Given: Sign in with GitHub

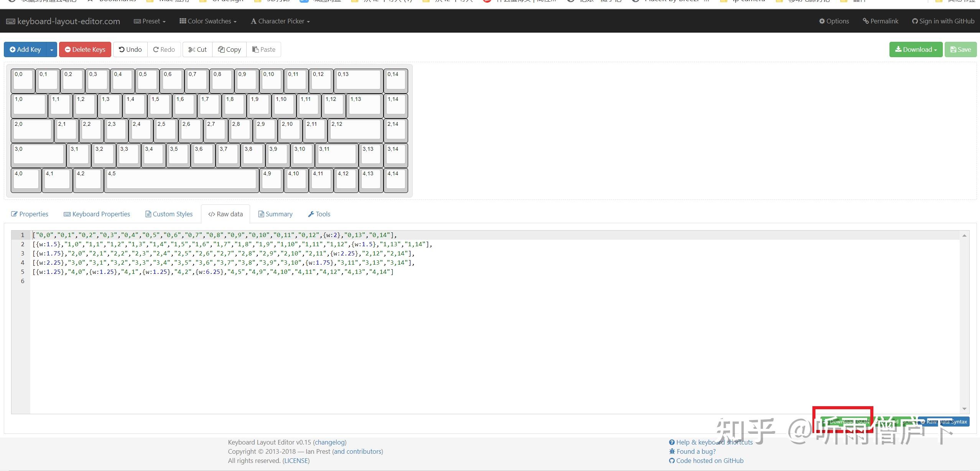Looking at the screenshot, I should 943,21.
